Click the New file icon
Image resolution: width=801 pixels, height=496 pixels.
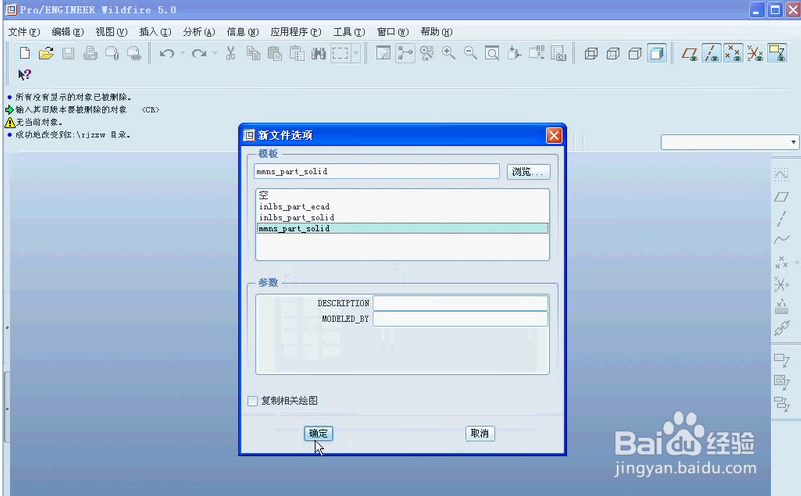pos(25,53)
